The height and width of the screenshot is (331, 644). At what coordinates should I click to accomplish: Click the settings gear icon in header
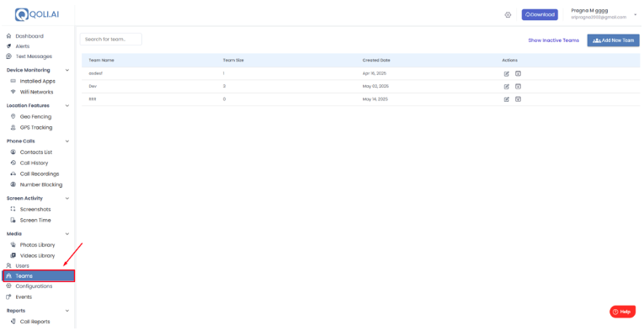[x=508, y=15]
